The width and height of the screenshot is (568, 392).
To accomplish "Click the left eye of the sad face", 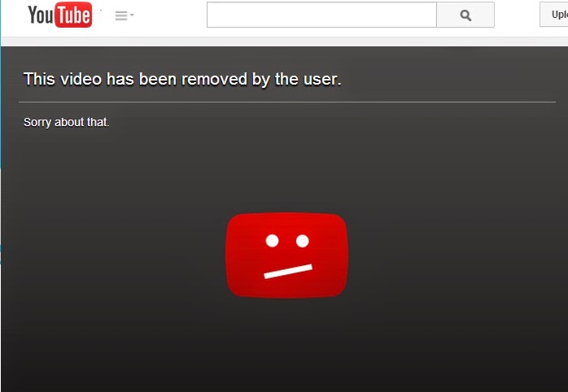I will (x=272, y=241).
